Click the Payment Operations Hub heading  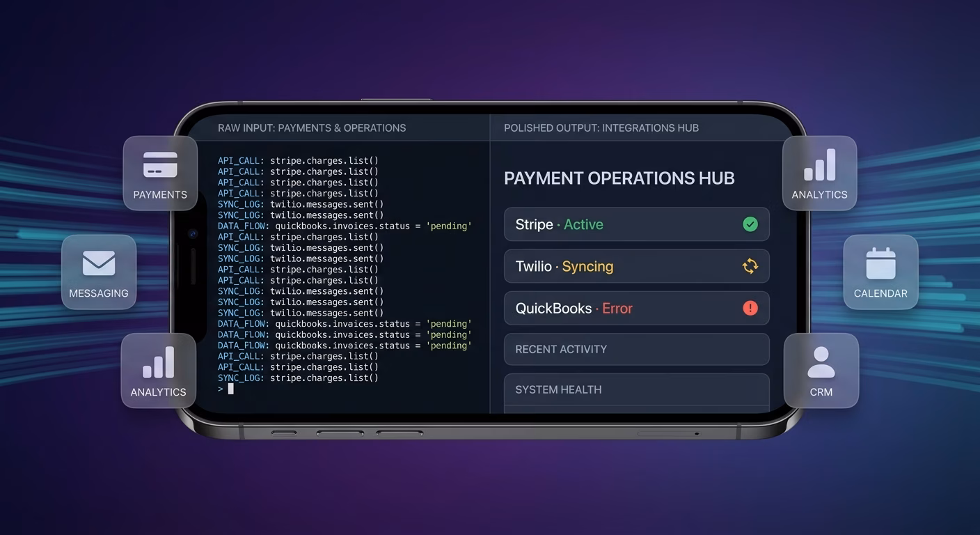click(x=619, y=178)
